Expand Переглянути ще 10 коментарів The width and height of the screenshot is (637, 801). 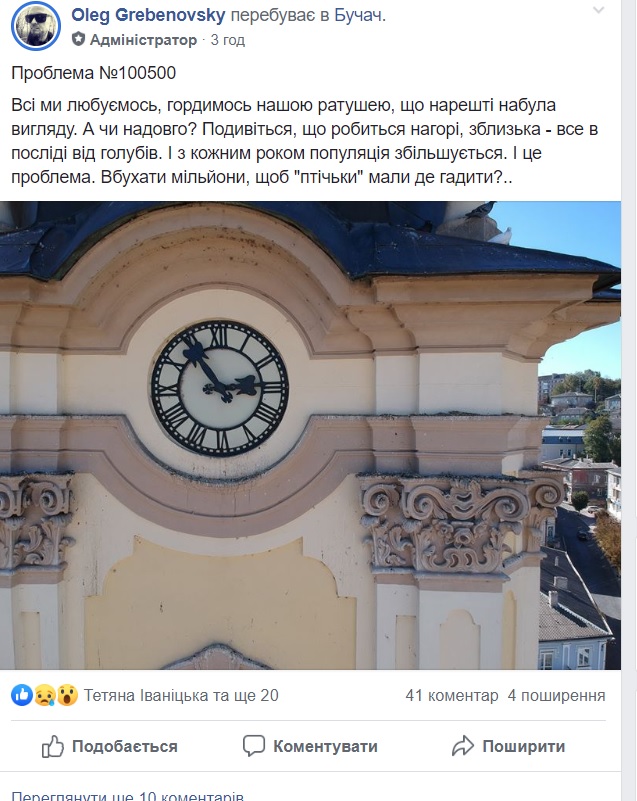point(127,796)
